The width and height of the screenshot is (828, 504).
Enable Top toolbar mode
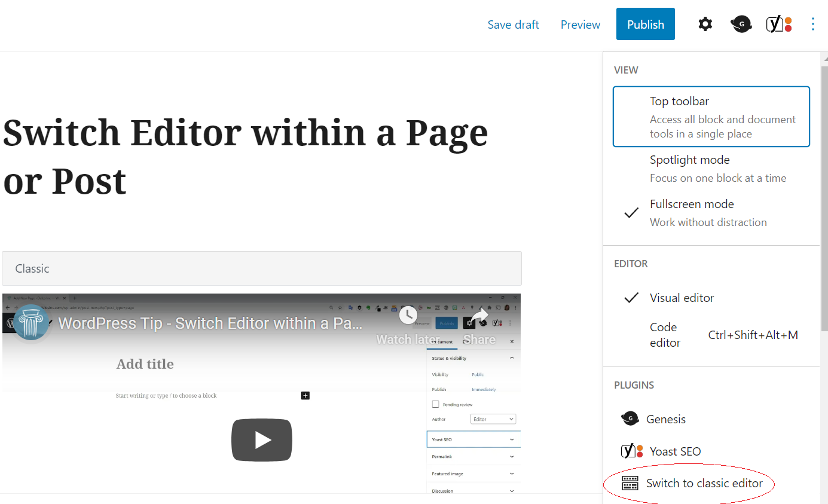coord(680,101)
